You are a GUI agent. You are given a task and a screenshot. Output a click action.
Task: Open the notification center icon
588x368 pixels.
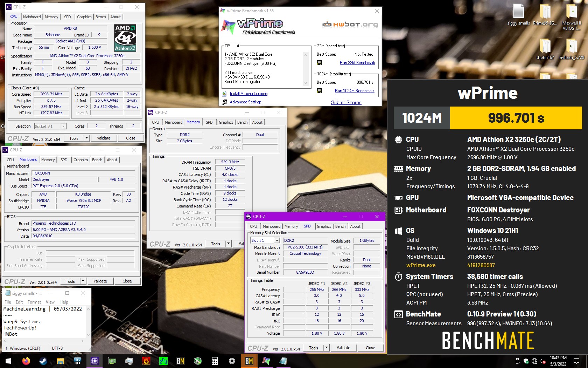click(576, 361)
